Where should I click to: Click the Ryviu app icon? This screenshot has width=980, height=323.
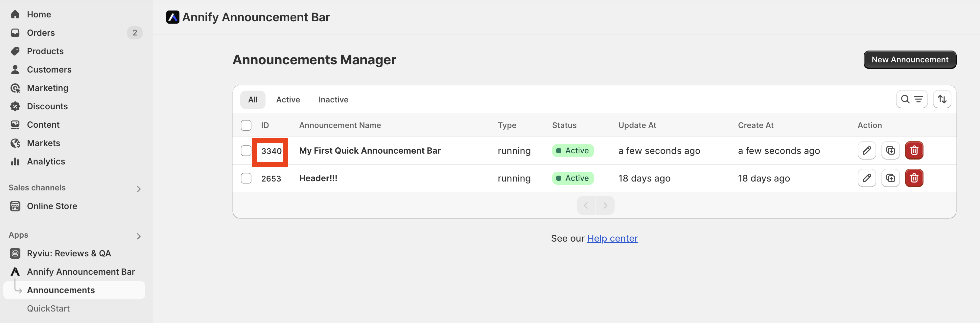pyautogui.click(x=15, y=253)
